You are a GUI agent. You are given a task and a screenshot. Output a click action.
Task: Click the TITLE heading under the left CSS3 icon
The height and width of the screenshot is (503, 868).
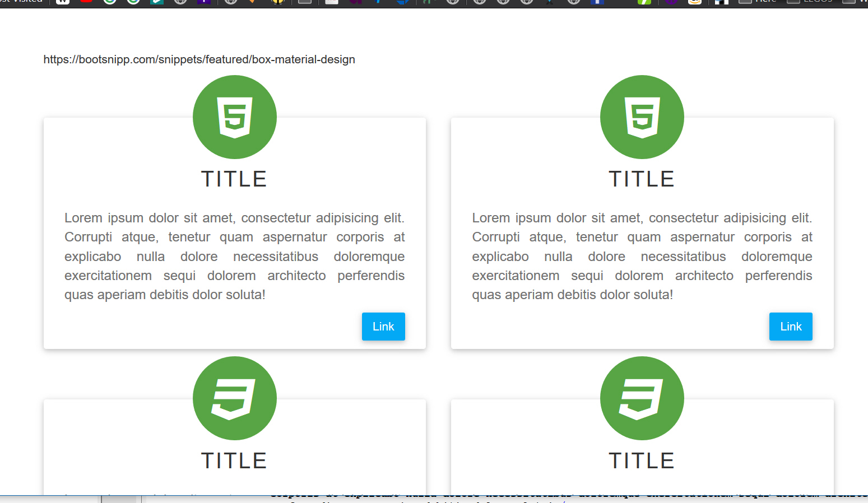click(x=234, y=461)
